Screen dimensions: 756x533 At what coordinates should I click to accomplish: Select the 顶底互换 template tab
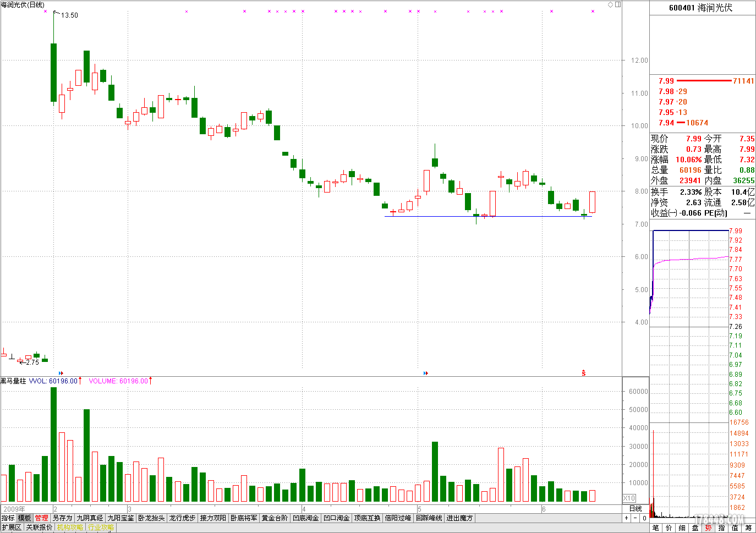coord(367,518)
